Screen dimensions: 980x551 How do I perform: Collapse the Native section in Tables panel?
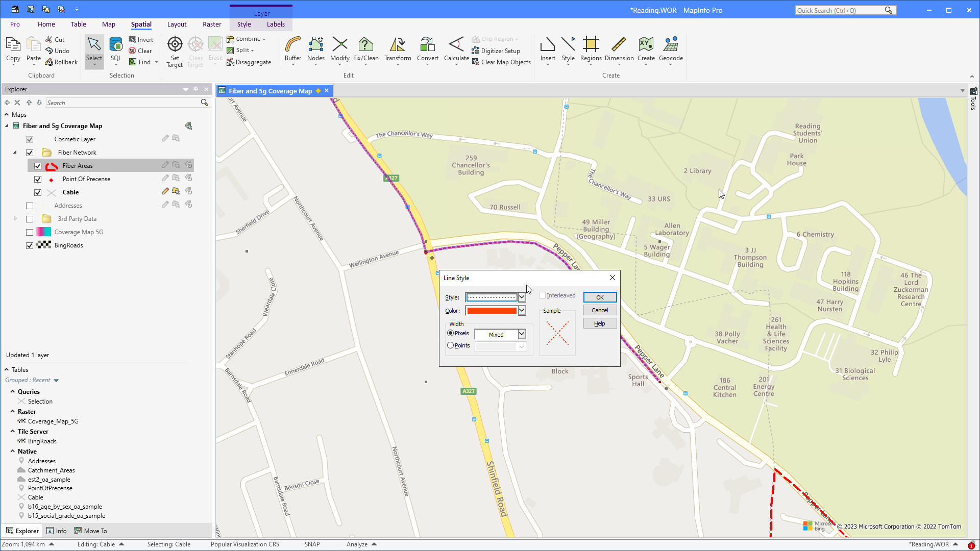click(13, 451)
